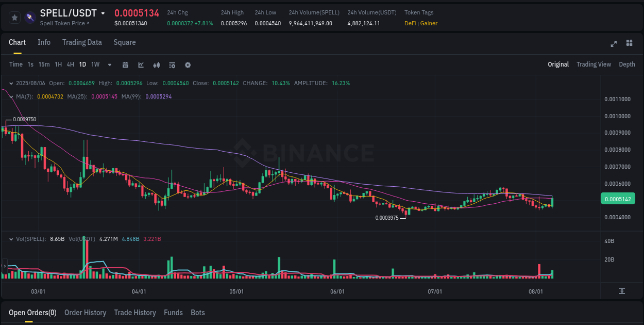Switch chart to Trading View mode
644x325 pixels.
pos(594,64)
